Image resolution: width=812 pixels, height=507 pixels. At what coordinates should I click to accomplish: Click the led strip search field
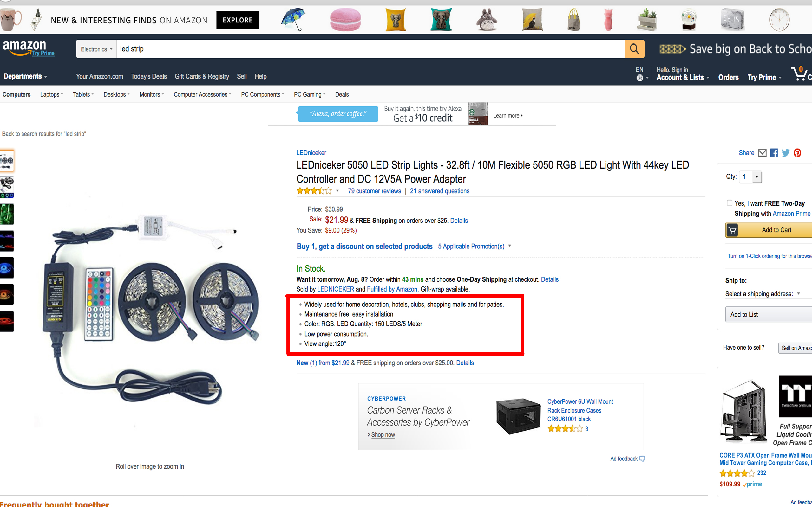pos(369,49)
